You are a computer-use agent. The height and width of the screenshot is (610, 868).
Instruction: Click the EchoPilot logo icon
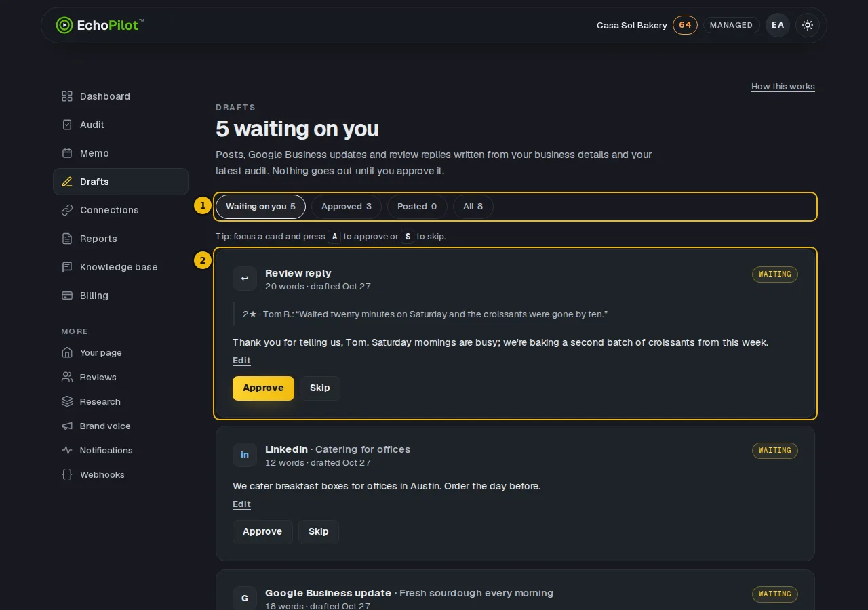64,25
